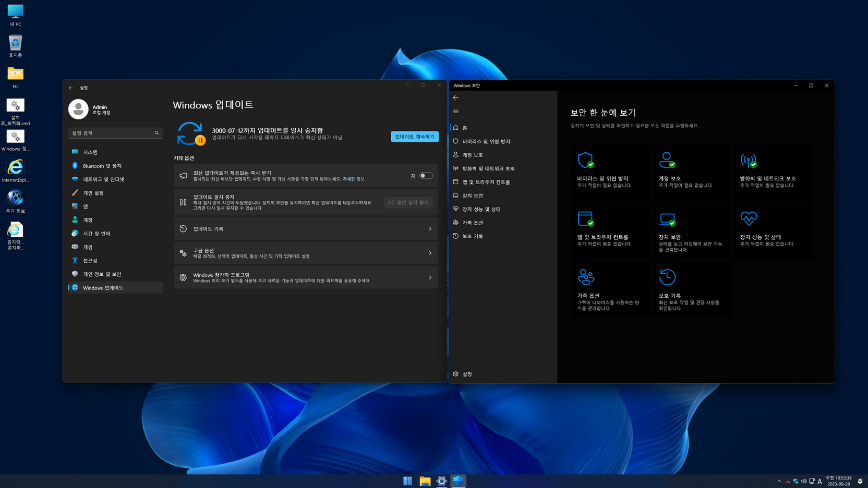Open File Explorer from the taskbar
This screenshot has width=868, height=488.
click(425, 481)
